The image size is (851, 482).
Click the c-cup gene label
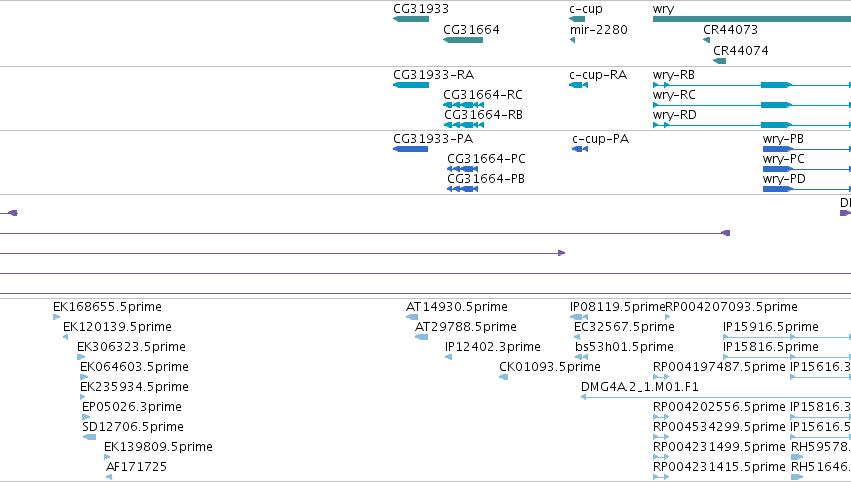[x=586, y=9]
